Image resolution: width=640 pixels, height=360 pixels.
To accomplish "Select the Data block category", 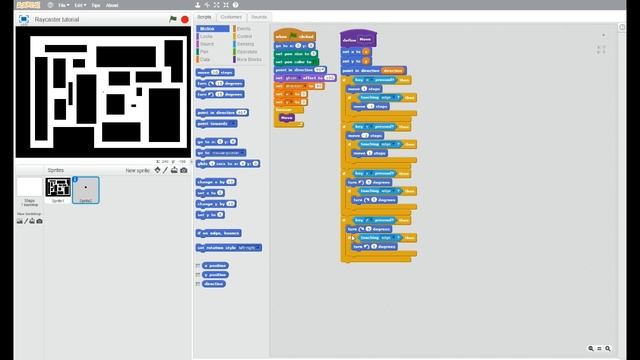I will click(213, 60).
